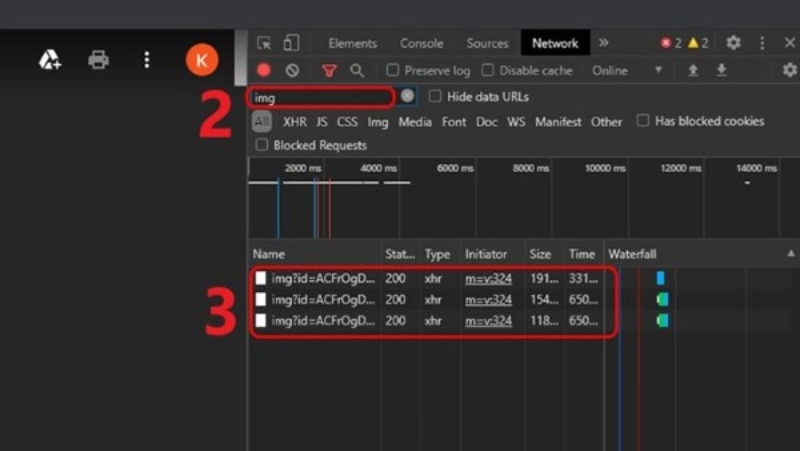This screenshot has width=800, height=451.
Task: Toggle the Waterfall sort arrow
Action: tap(791, 253)
